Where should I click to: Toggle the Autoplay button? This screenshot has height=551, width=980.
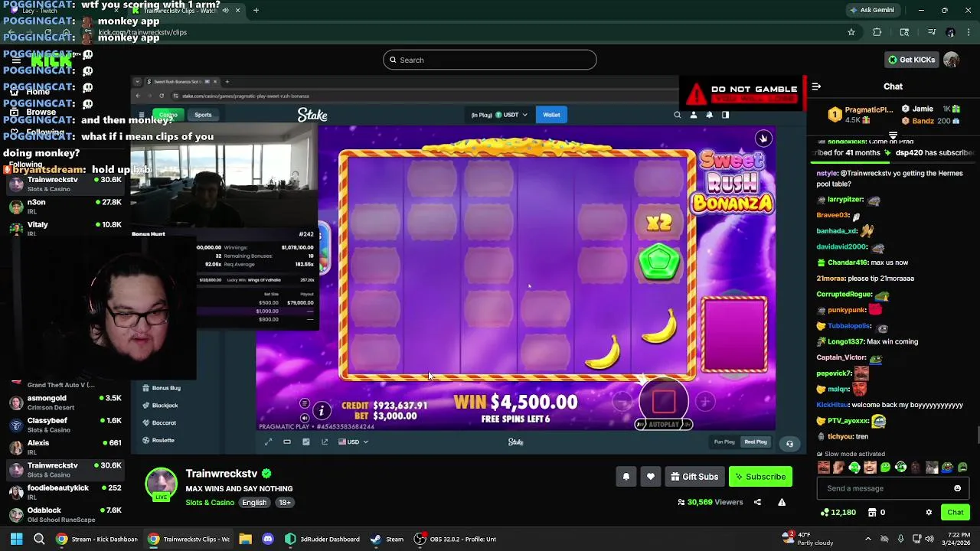click(x=664, y=424)
